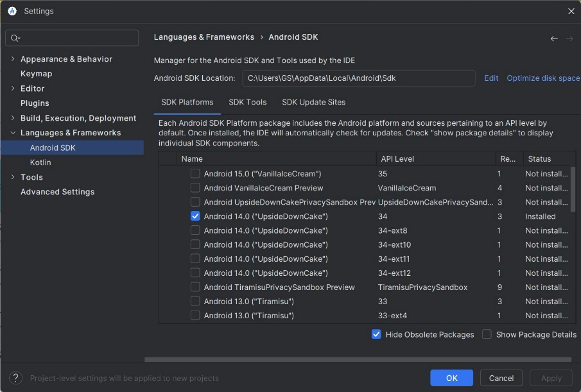The height and width of the screenshot is (392, 581).
Task: Click the search magnifier icon
Action: point(15,38)
